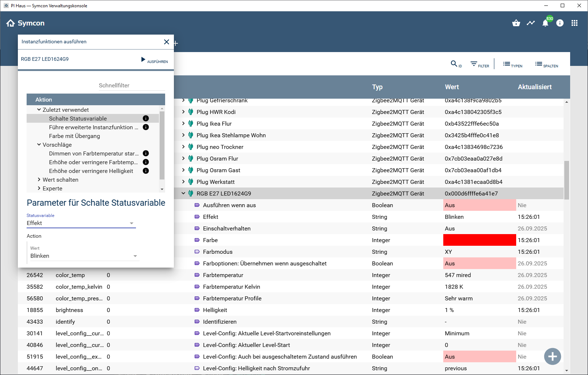The width and height of the screenshot is (588, 375).
Task: Expand the Wert schalten action group
Action: [x=39, y=179]
